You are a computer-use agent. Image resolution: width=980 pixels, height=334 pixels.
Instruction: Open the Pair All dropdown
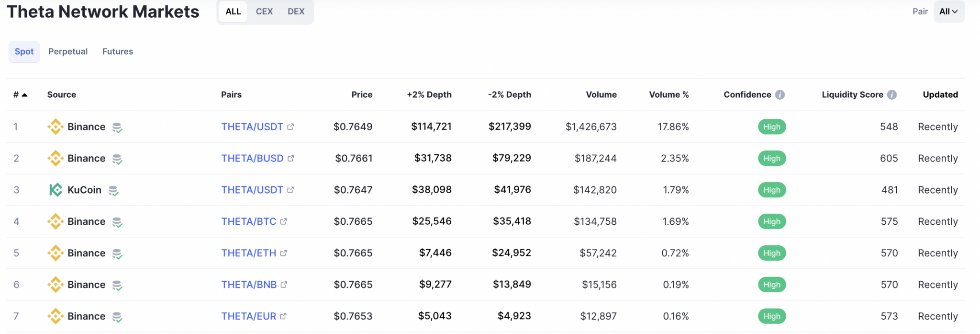point(948,12)
